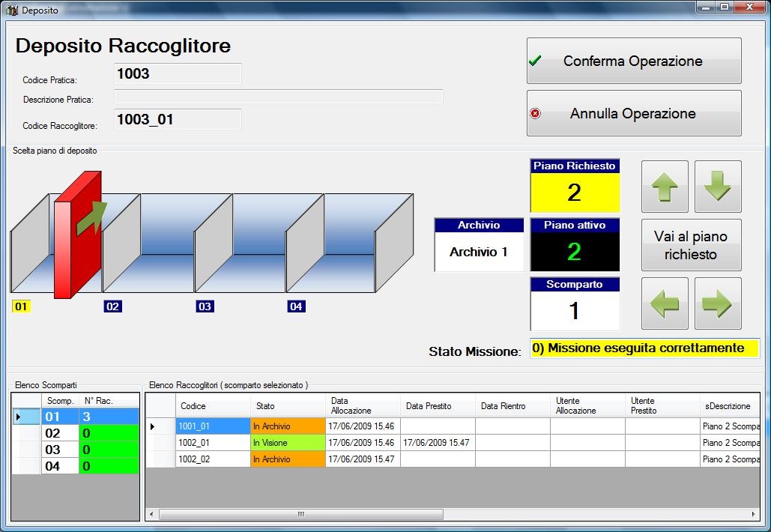Click the red folder in the shelf

coord(78,235)
